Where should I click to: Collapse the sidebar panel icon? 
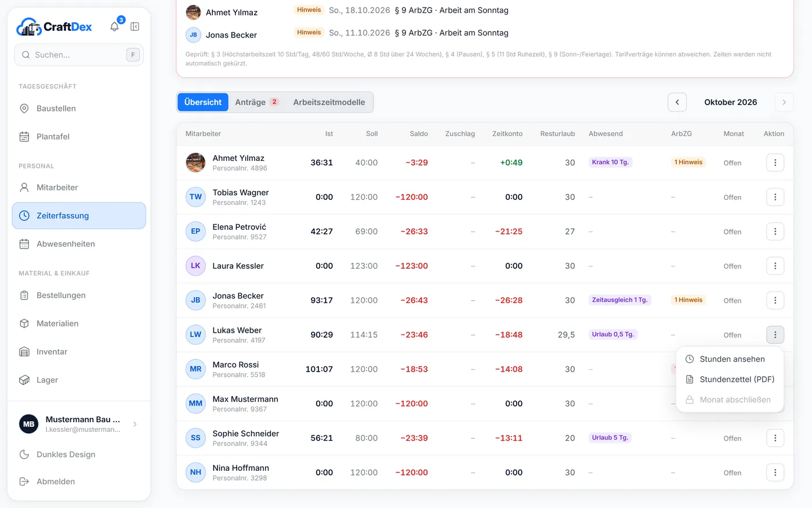point(135,27)
